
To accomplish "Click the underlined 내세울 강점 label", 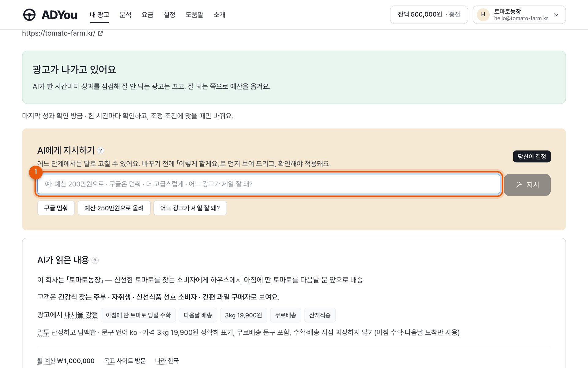I will [81, 315].
